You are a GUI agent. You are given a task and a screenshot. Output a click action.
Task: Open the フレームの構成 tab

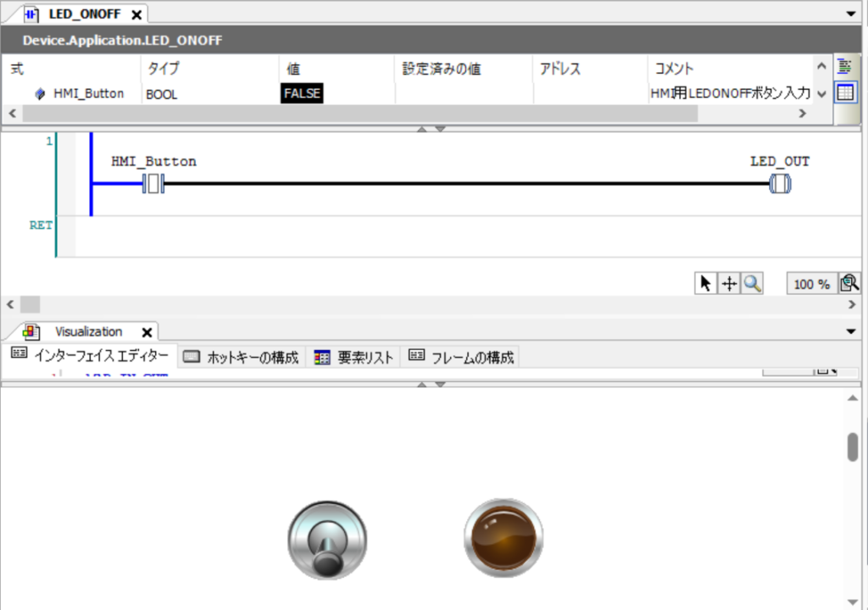(x=463, y=358)
